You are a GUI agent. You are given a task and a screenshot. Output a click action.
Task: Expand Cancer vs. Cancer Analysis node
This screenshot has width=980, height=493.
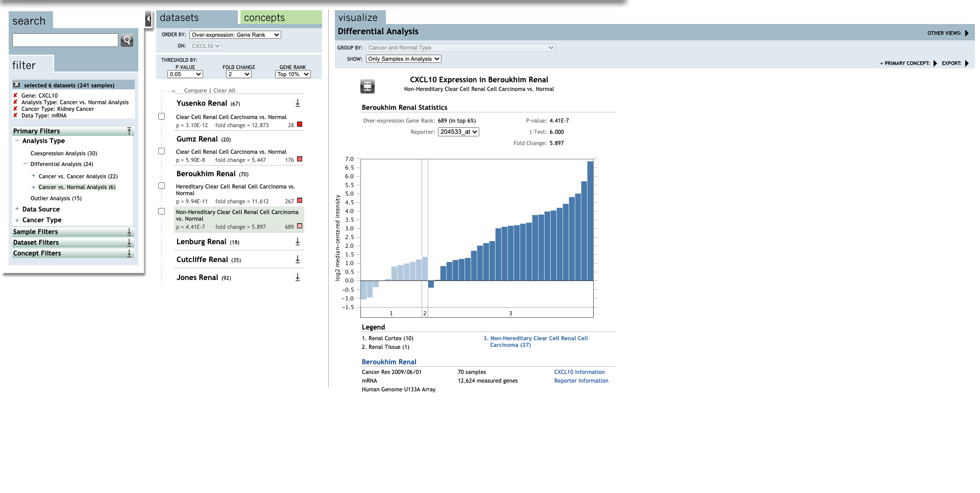(33, 176)
